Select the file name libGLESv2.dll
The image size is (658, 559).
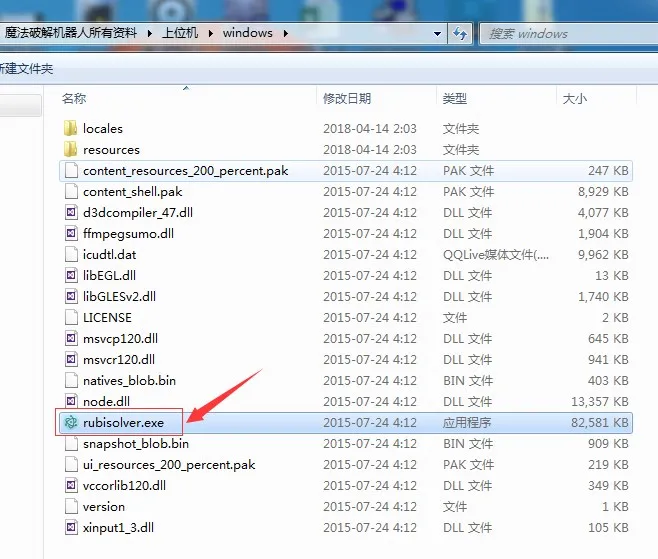[x=120, y=296]
